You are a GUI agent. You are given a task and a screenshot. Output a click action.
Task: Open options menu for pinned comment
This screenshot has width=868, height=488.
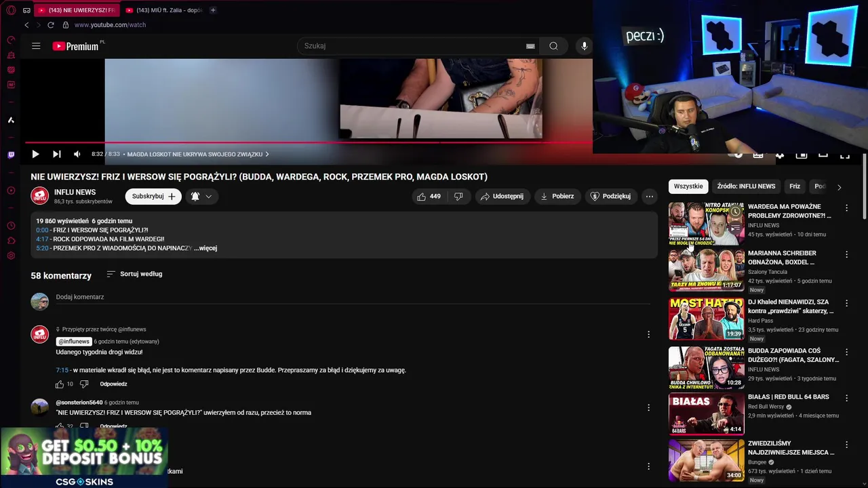(x=648, y=334)
